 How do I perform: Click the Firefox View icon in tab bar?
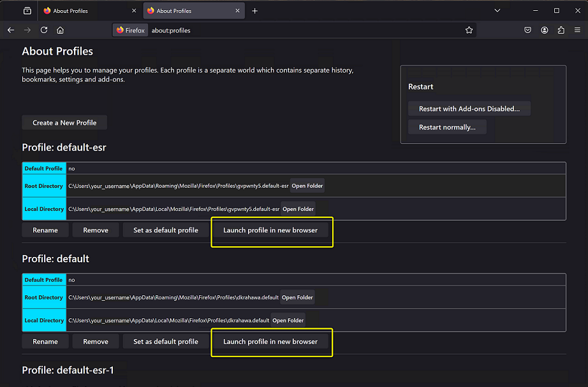coord(27,11)
